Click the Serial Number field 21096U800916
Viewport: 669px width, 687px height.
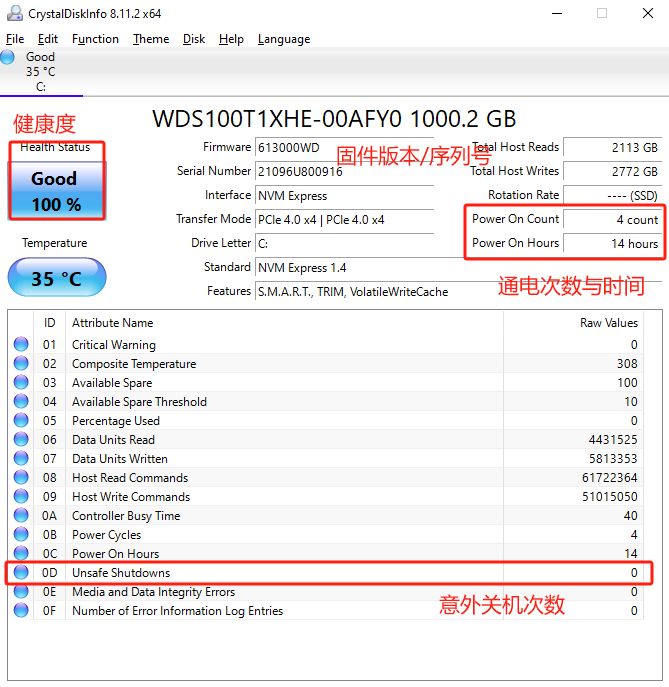[x=344, y=171]
